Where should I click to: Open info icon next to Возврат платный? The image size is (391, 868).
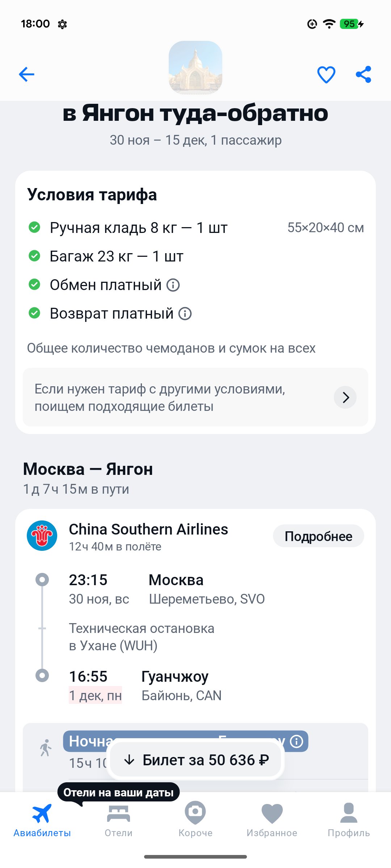[185, 314]
